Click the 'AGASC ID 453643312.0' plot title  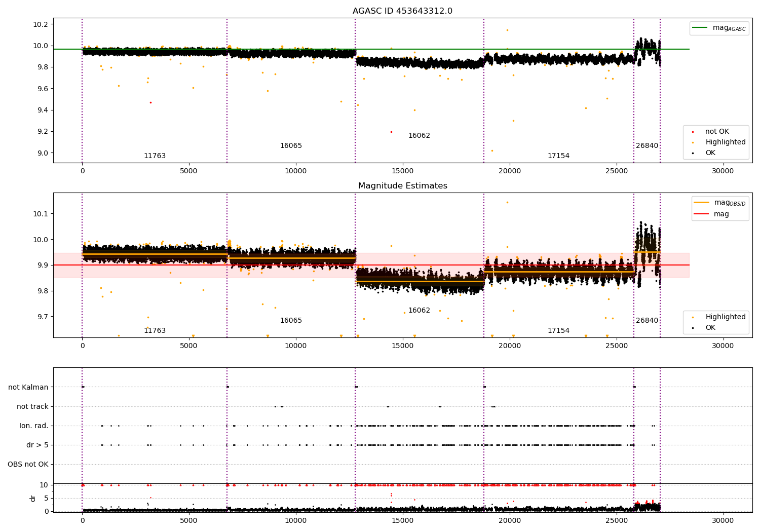tap(402, 11)
